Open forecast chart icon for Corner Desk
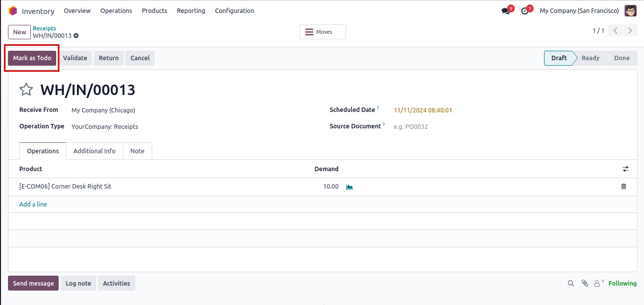This screenshot has width=644, height=305. coord(350,187)
